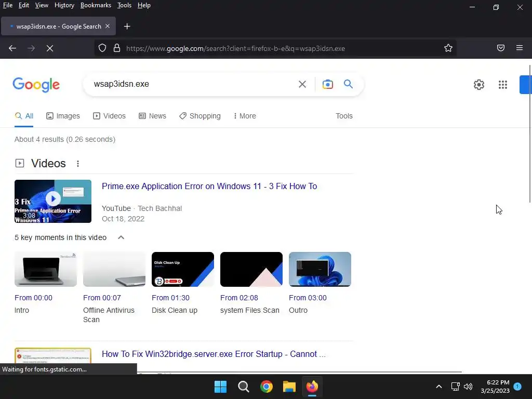Viewport: 532px width, 399px height.
Task: Open a new tab with the plus button
Action: click(127, 26)
